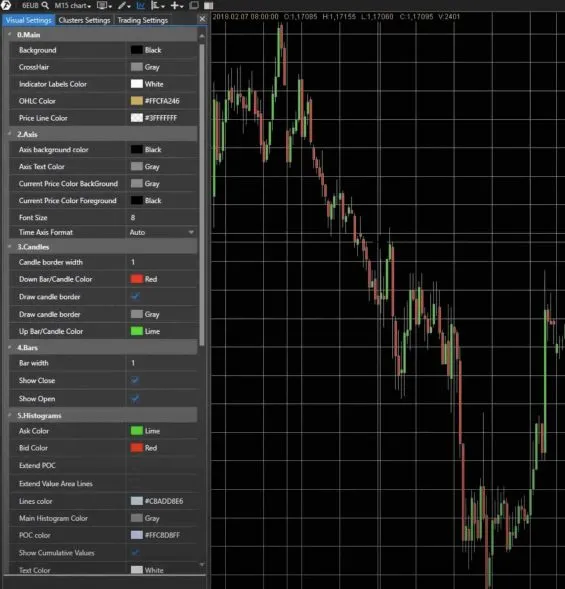The image size is (565, 589).
Task: Change Lines color swatch
Action: click(x=136, y=501)
